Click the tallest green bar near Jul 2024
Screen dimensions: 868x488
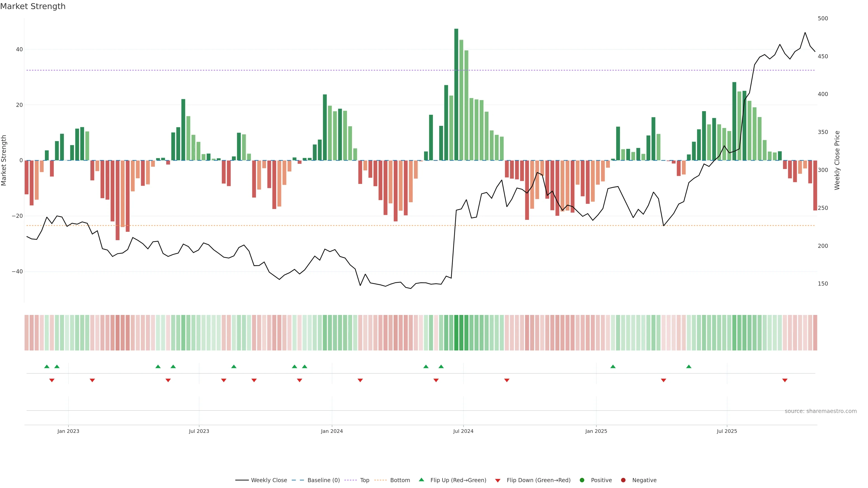456,94
